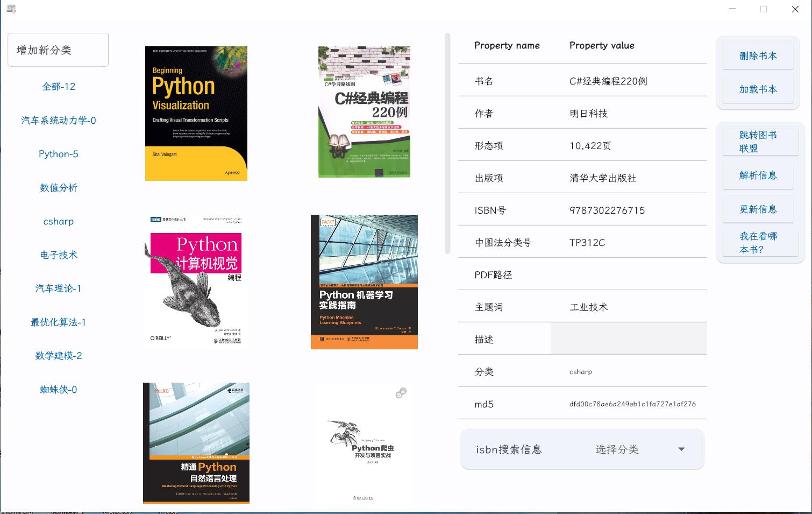
Task: Click the isbn搜索信息 button
Action: pos(509,449)
